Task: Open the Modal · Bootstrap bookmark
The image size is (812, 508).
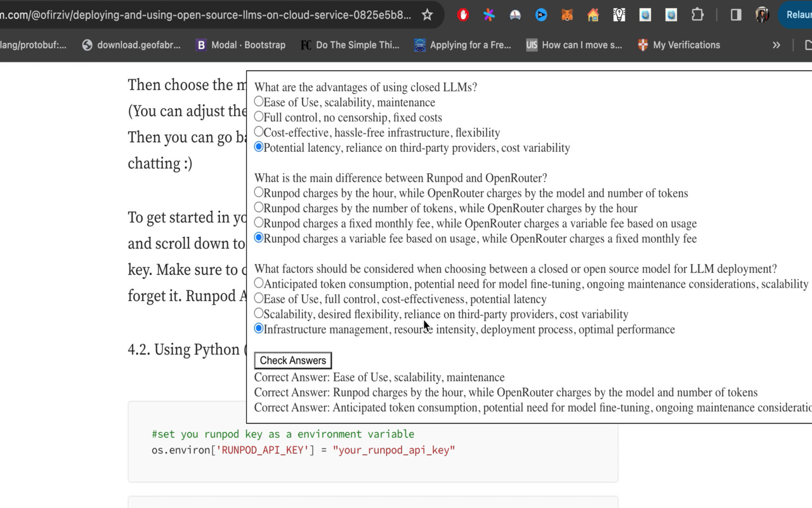Action: pyautogui.click(x=240, y=44)
